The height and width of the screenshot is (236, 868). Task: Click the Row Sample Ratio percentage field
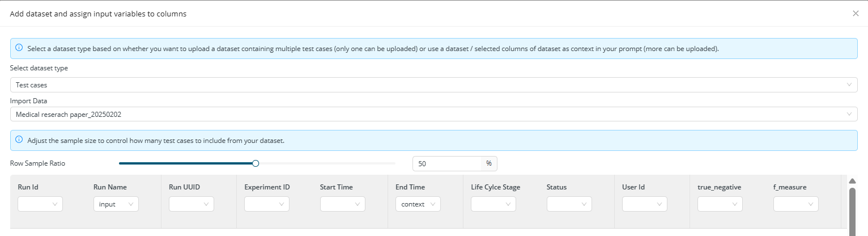(x=455, y=163)
